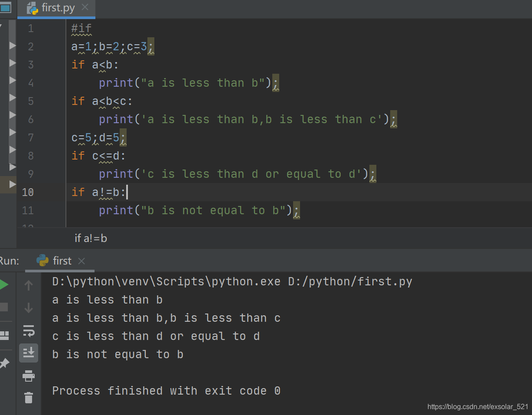Click the print statement on line 6

click(x=248, y=119)
